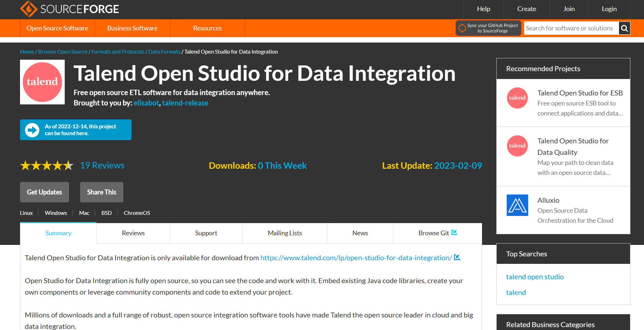Go to Browse Open Source breadcrumb
The height and width of the screenshot is (330, 644).
pyautogui.click(x=63, y=52)
